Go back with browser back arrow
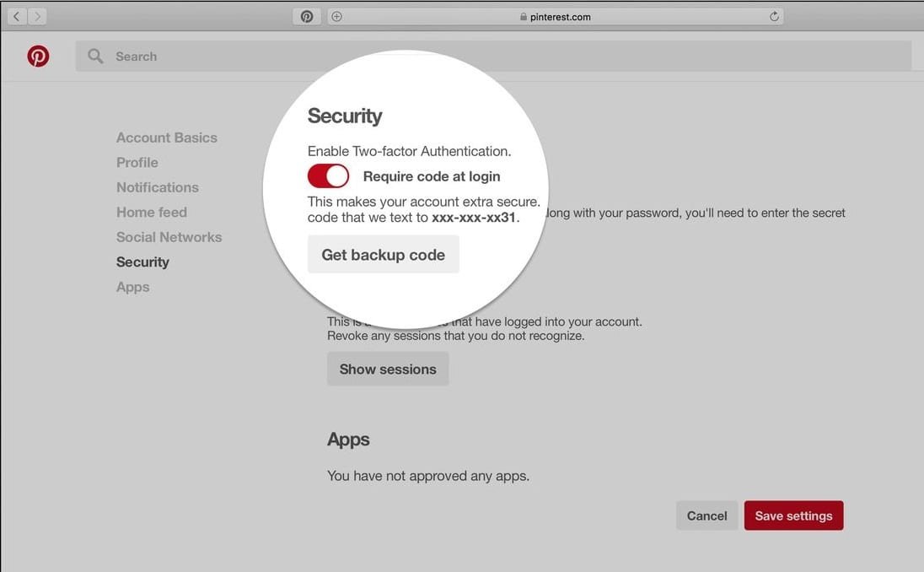This screenshot has width=924, height=572. [x=16, y=16]
